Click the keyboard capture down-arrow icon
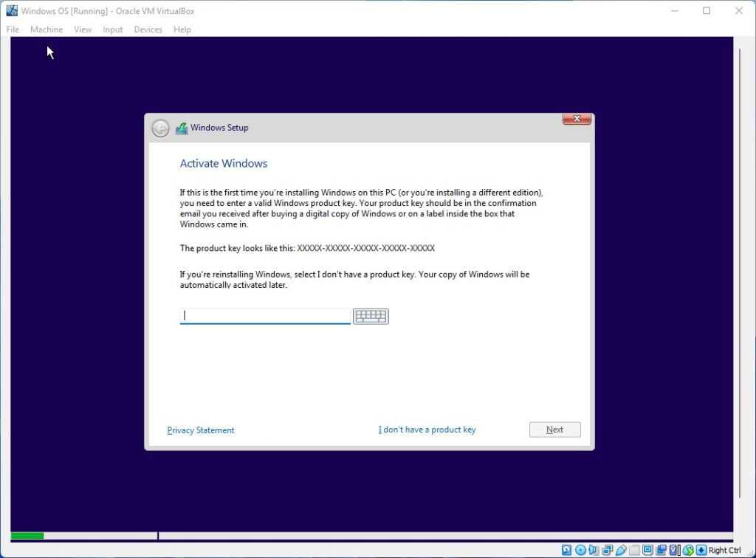 point(701,550)
